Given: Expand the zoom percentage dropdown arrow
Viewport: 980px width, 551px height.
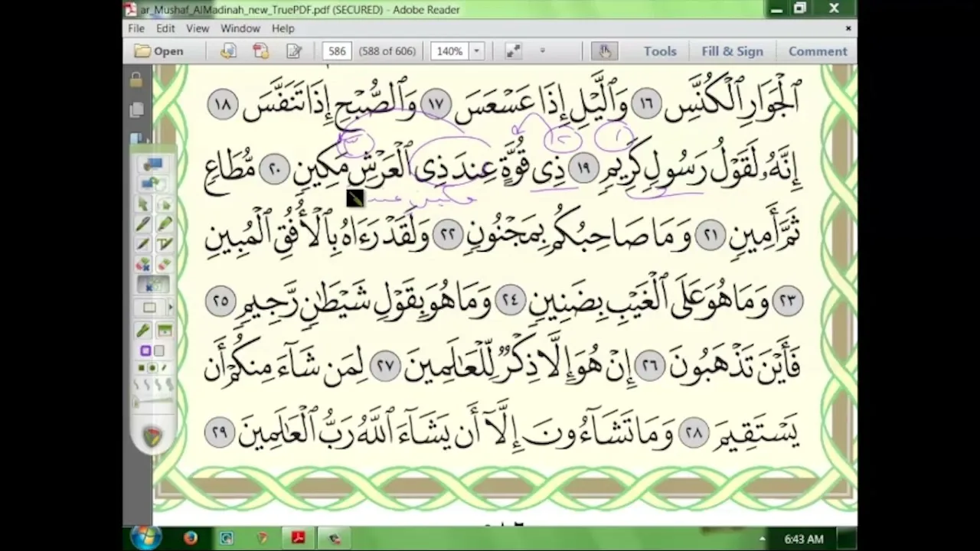Looking at the screenshot, I should click(476, 51).
